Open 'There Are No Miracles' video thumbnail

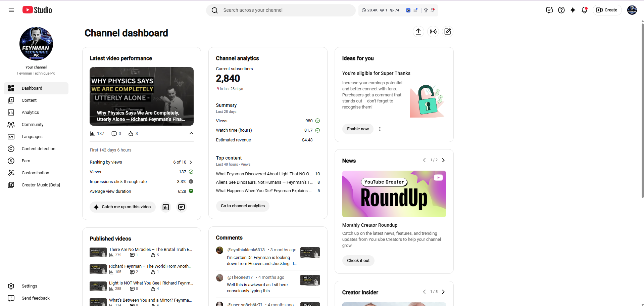98,252
